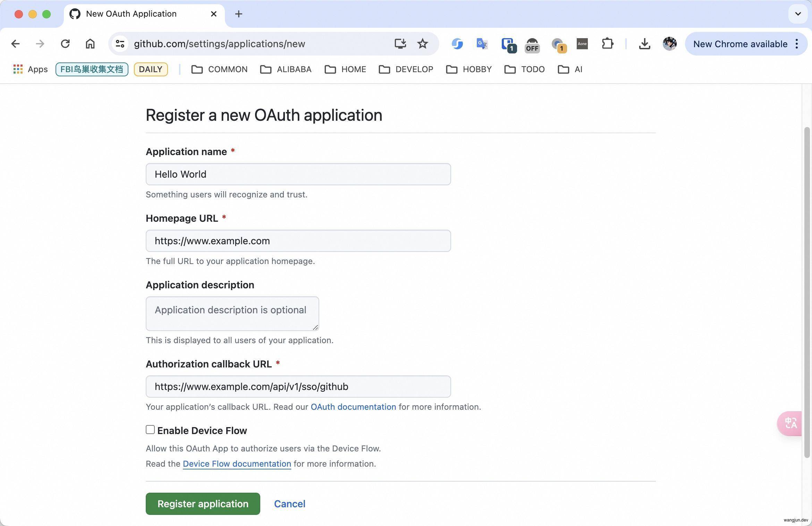
Task: Open a new browser tab
Action: [238, 14]
